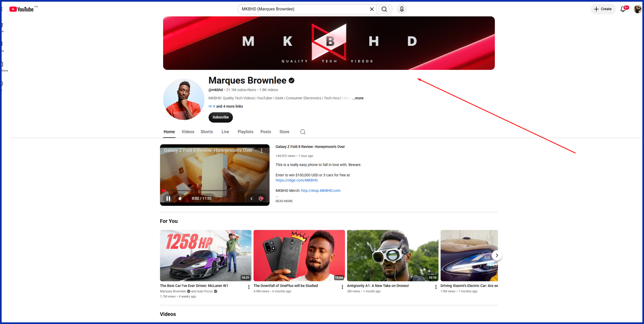644x324 pixels.
Task: Switch to the Videos tab
Action: tap(188, 132)
